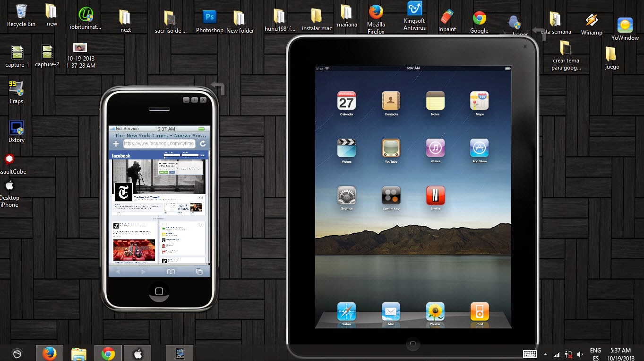Click Firefox in the taskbar
Image resolution: width=644 pixels, height=361 pixels.
(x=49, y=353)
